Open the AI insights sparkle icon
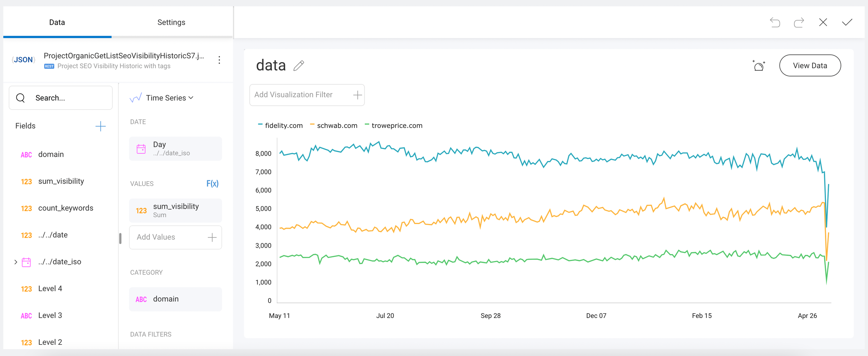The height and width of the screenshot is (356, 868). tap(759, 65)
